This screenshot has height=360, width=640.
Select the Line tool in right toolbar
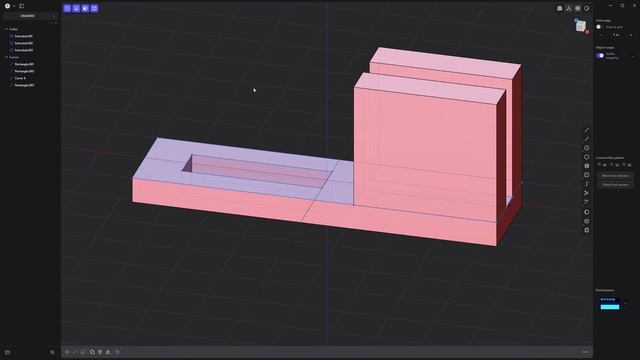tap(587, 130)
